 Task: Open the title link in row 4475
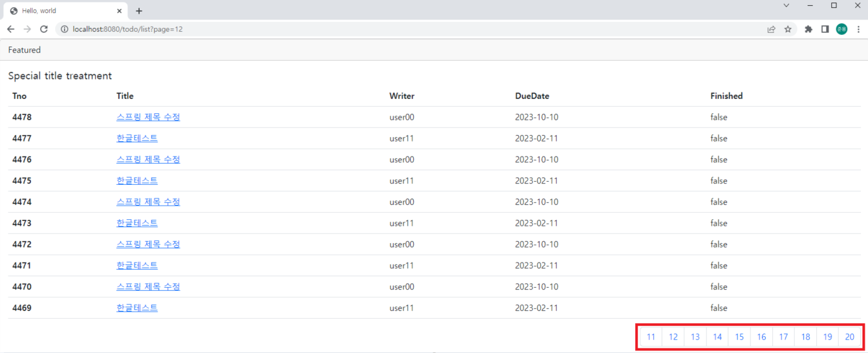(x=137, y=181)
